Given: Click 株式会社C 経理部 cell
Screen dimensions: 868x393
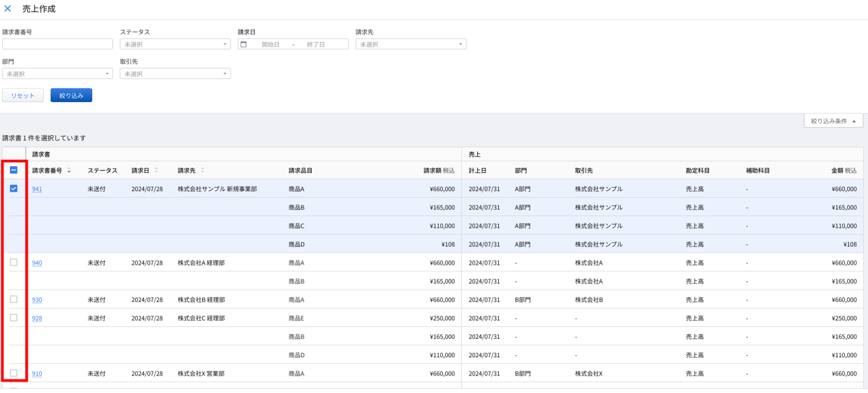Looking at the screenshot, I should [201, 318].
